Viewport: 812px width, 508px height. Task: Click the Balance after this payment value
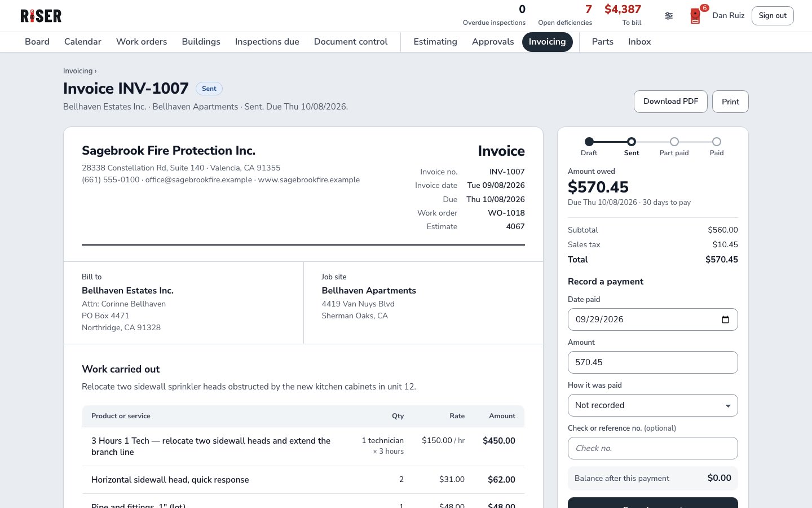point(720,478)
